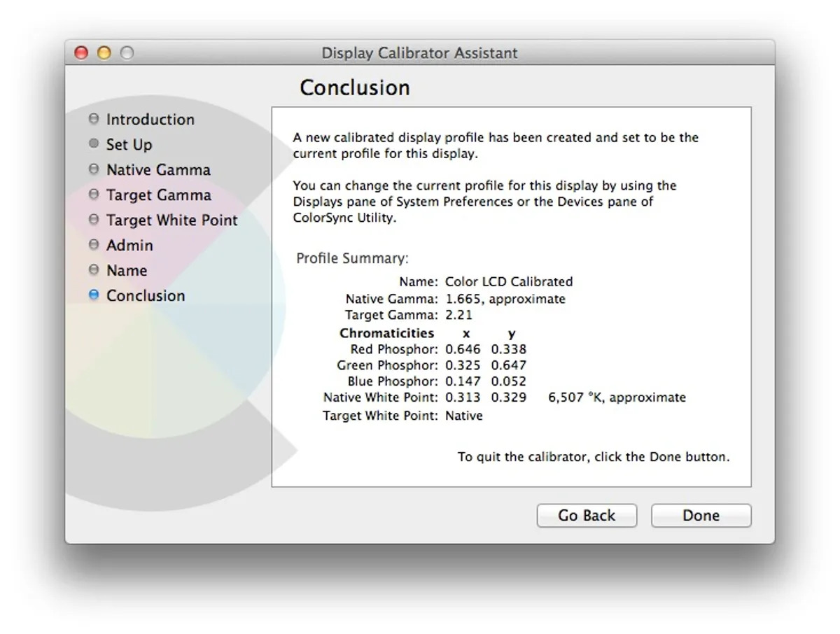Click the 6,507 °K, approximate temperature text
The width and height of the screenshot is (840, 634).
click(617, 398)
